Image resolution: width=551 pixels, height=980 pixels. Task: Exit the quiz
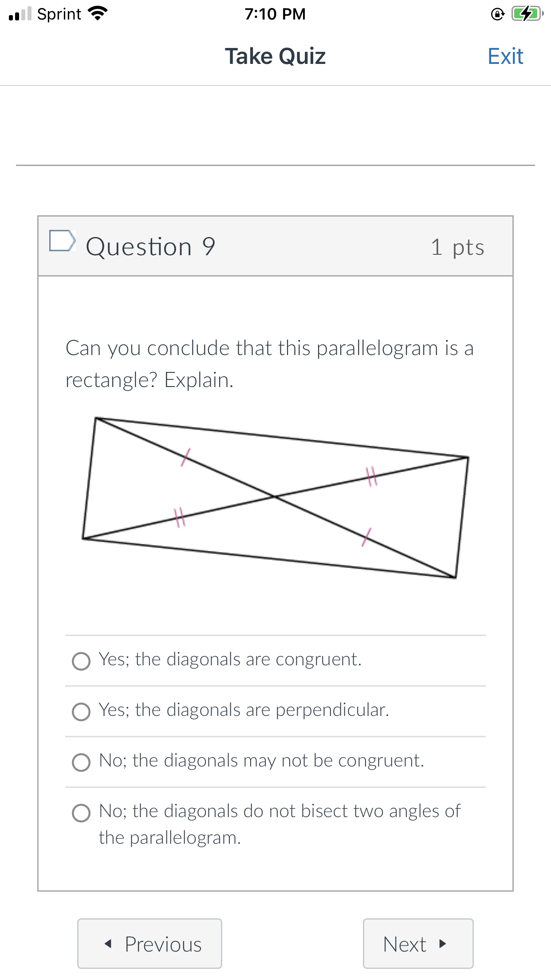coord(505,56)
